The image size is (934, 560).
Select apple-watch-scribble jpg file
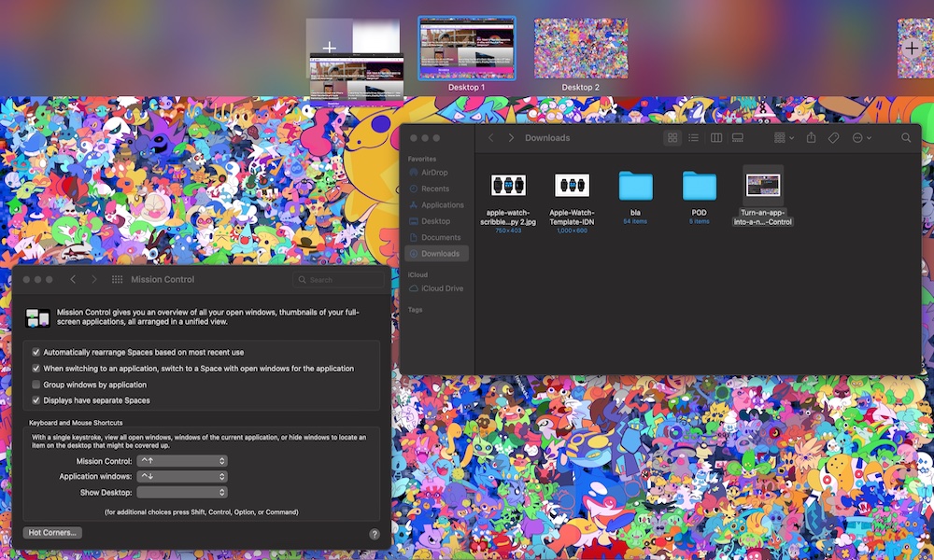[508, 201]
